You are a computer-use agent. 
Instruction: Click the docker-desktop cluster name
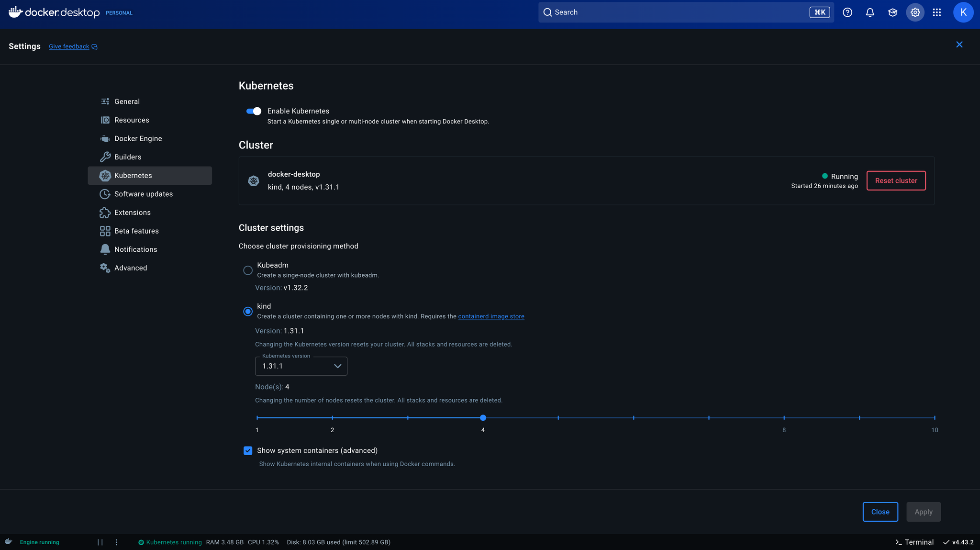click(x=294, y=174)
